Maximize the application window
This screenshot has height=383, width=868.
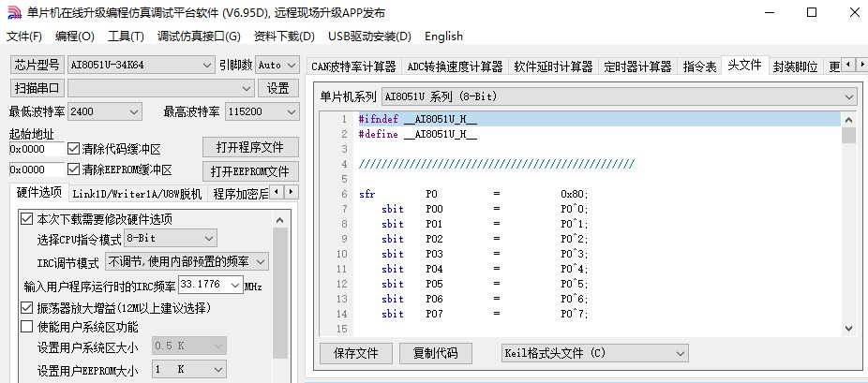coord(812,13)
